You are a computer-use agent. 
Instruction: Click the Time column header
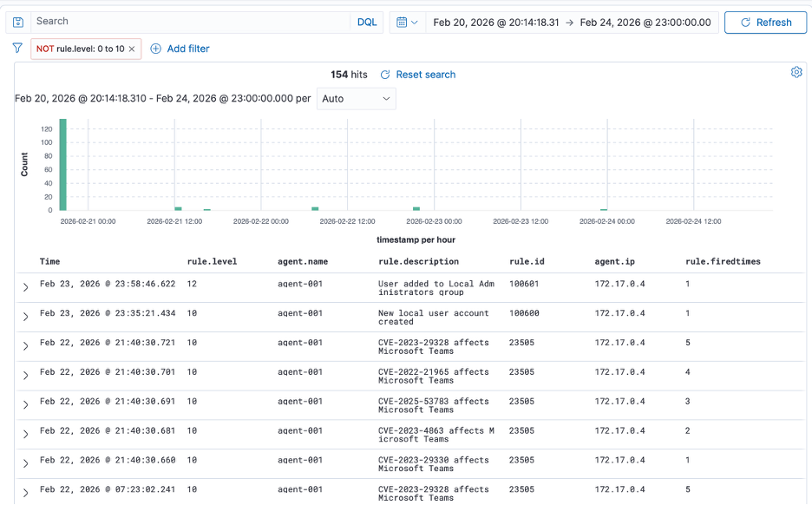[50, 261]
